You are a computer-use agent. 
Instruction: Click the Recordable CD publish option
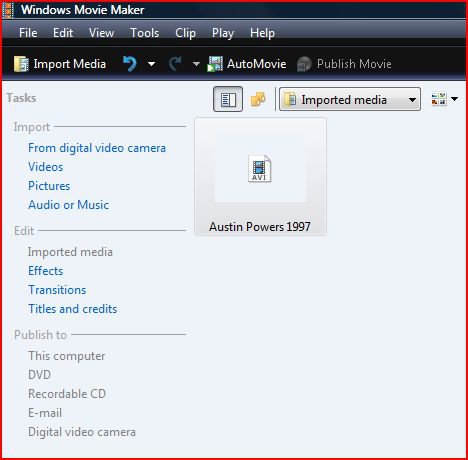[x=67, y=394]
